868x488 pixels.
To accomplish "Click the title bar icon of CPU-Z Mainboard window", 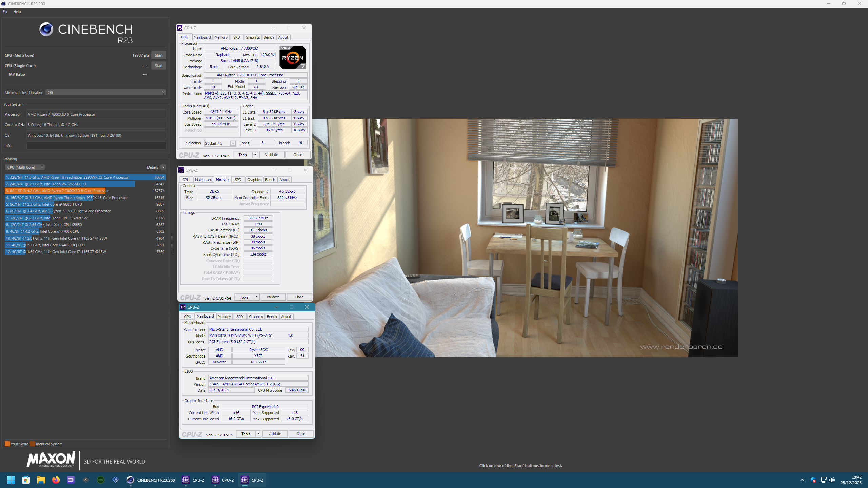I will click(183, 307).
